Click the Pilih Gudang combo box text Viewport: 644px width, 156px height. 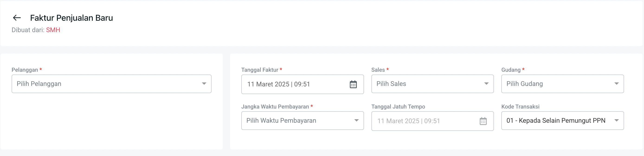[525, 84]
